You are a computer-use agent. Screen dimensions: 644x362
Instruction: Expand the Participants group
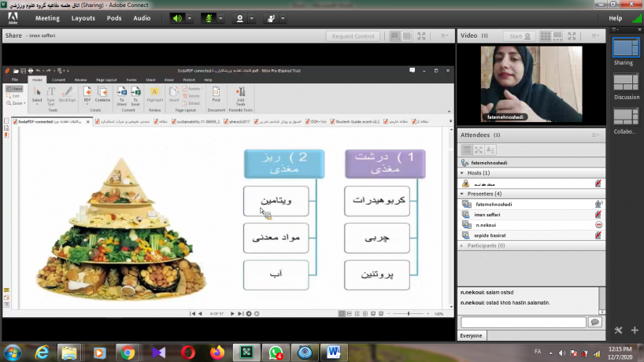point(461,246)
